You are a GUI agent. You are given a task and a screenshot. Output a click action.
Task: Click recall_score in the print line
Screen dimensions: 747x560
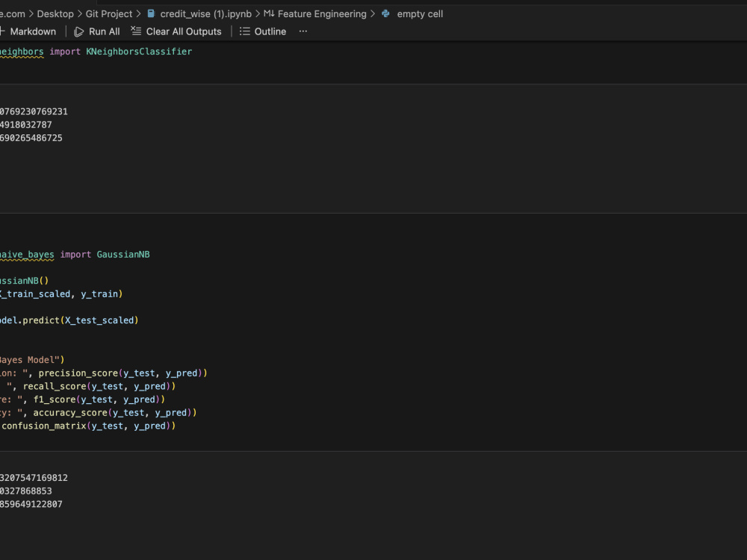tap(55, 386)
